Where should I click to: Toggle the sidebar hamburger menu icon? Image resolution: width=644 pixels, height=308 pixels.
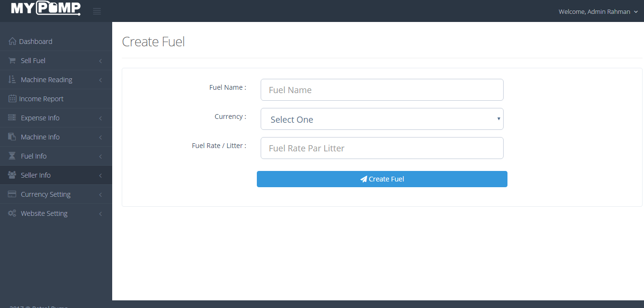[97, 11]
